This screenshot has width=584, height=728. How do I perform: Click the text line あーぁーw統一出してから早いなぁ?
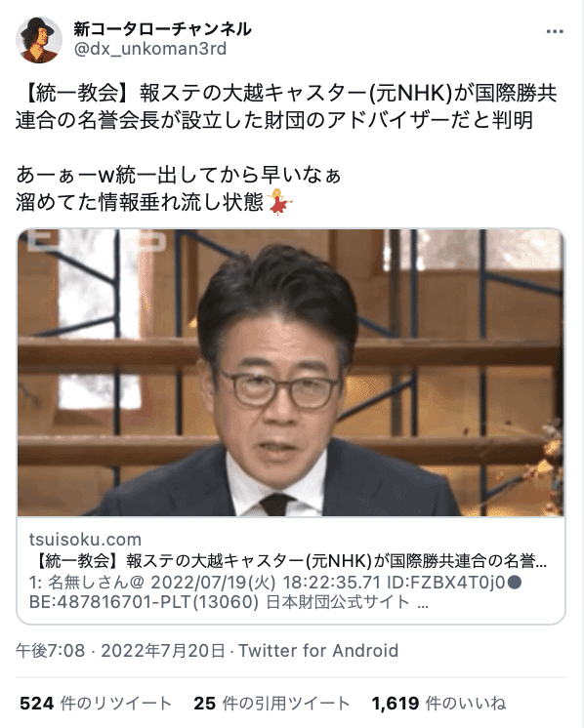[179, 175]
